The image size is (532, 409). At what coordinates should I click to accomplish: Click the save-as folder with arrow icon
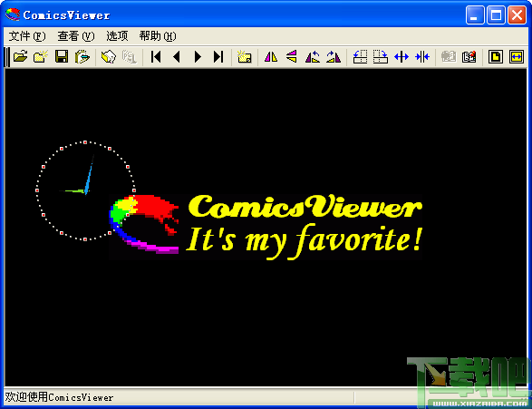click(82, 57)
